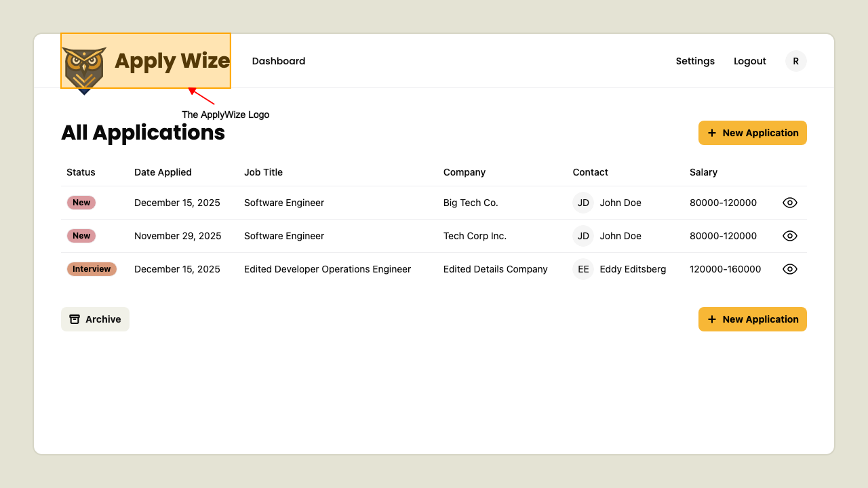Select the Edited Developer Operations Engineer job title
The width and height of the screenshot is (868, 488).
[x=328, y=269]
